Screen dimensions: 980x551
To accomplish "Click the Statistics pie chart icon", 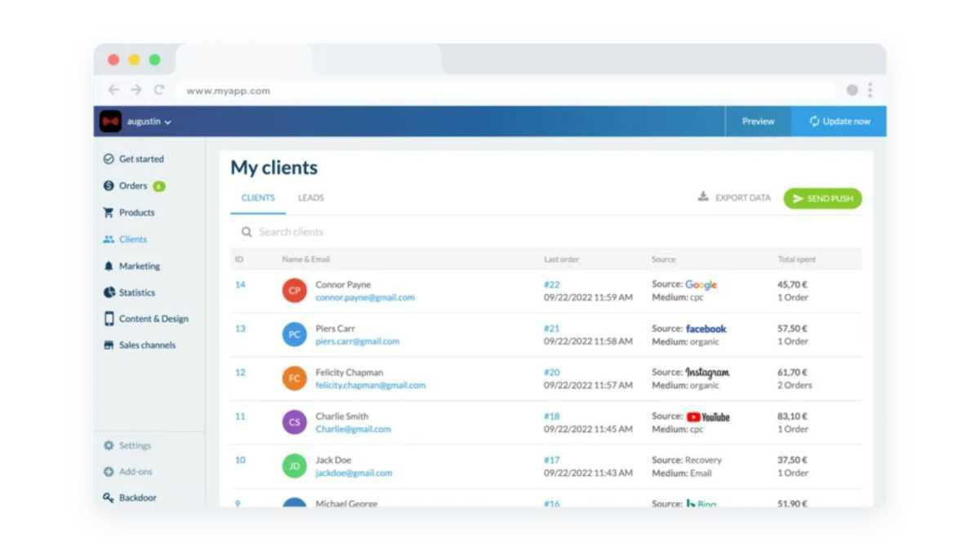I will coord(109,292).
